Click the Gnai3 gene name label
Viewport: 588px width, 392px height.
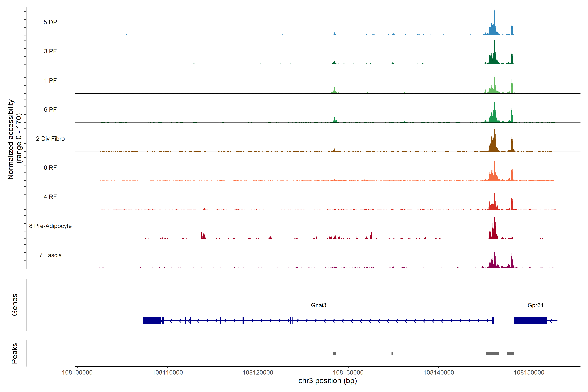pyautogui.click(x=318, y=305)
